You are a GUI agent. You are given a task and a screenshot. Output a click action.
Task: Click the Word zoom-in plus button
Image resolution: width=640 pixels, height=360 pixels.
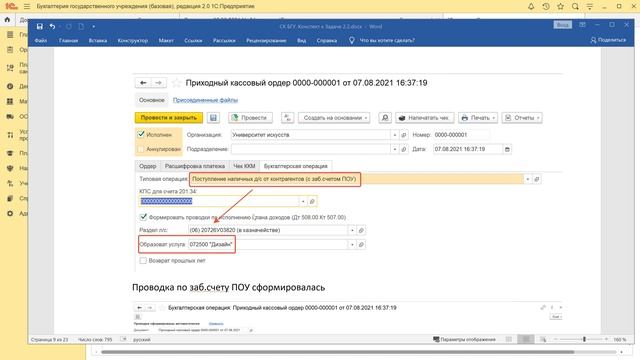click(606, 339)
